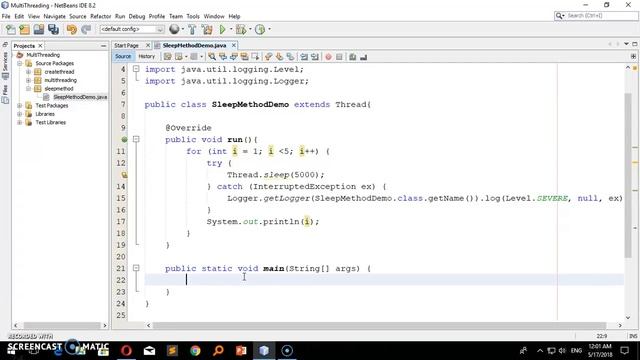The height and width of the screenshot is (360, 640).
Task: Select SleepMethodDemo.java in project tree
Action: tap(80, 97)
